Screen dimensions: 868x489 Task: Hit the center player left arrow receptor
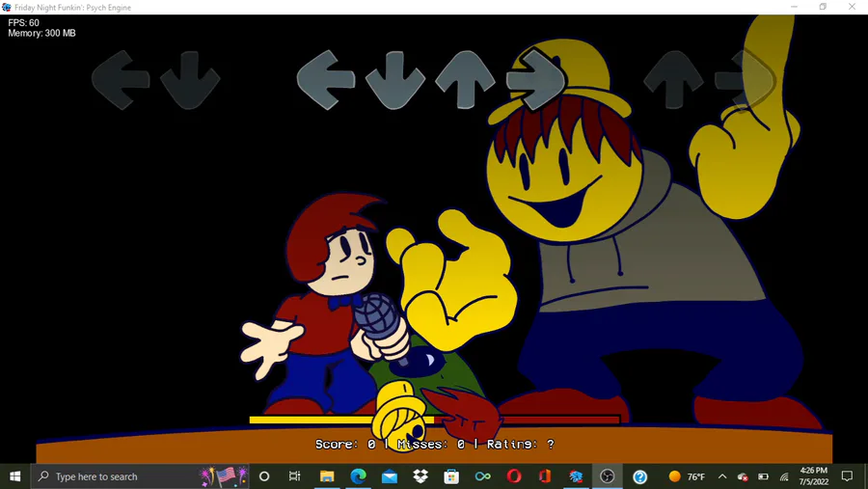tap(326, 80)
